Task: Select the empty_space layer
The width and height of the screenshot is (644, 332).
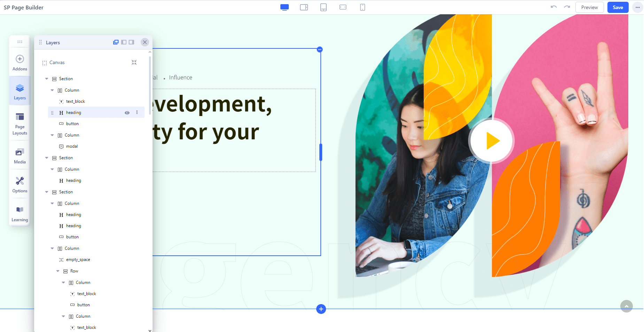Action: tap(78, 260)
